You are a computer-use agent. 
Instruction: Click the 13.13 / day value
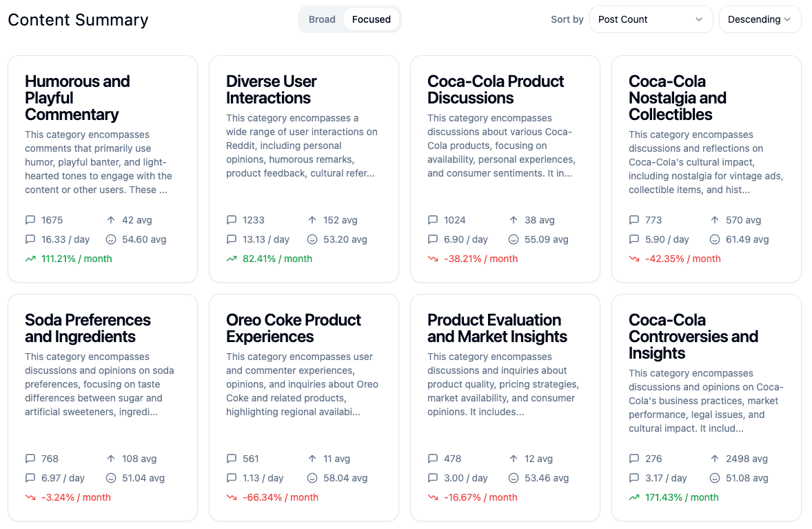pos(266,239)
